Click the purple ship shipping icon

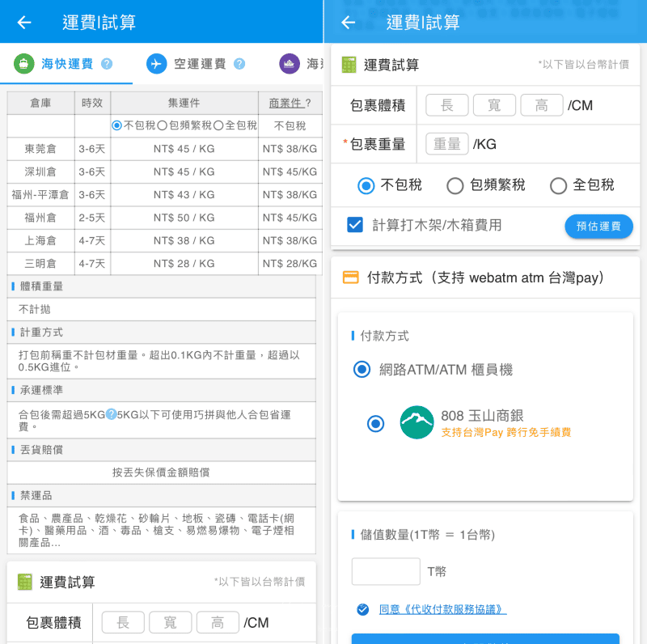point(290,64)
